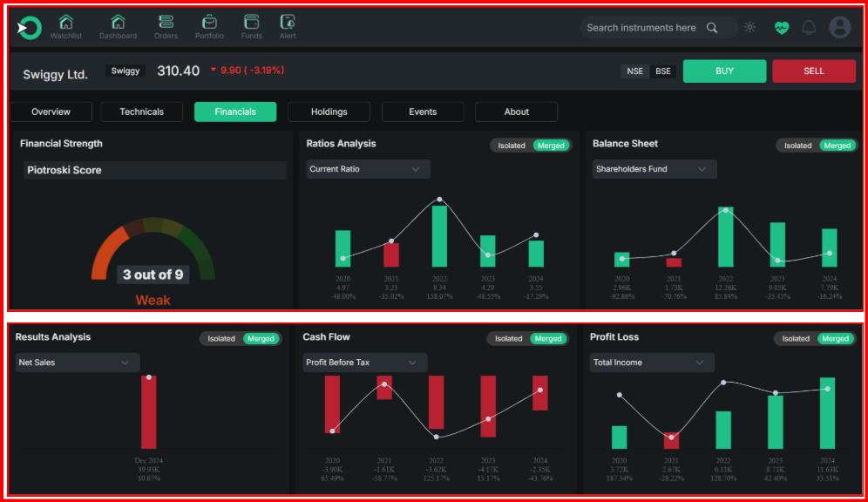Click the 9.90 (-3.19%) change text
Screen dimensions: 868x502
pos(252,71)
